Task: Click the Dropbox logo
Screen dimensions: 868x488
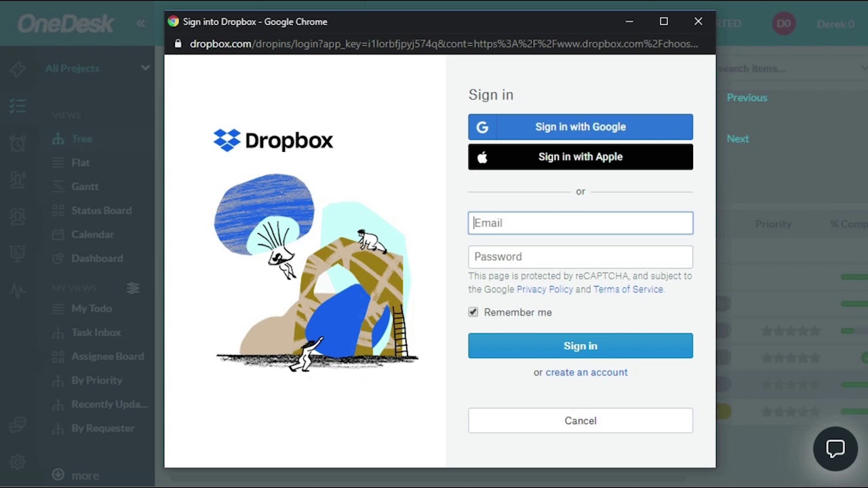Action: [273, 140]
